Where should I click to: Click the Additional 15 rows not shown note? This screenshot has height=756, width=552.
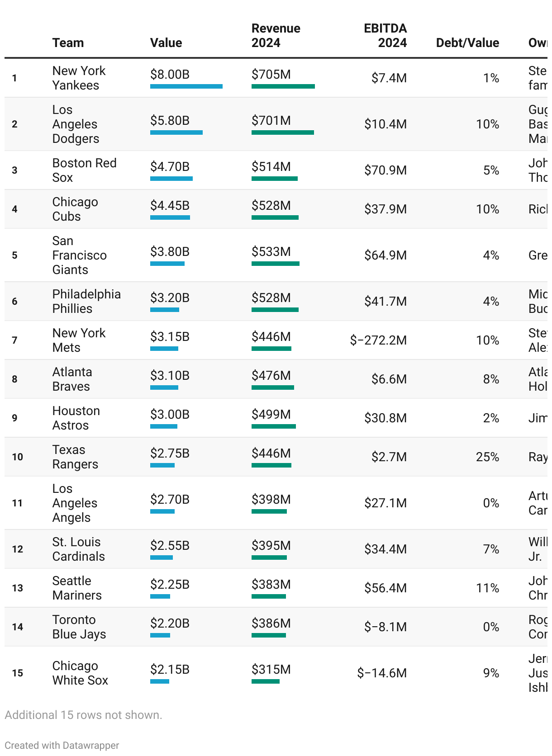tap(83, 715)
